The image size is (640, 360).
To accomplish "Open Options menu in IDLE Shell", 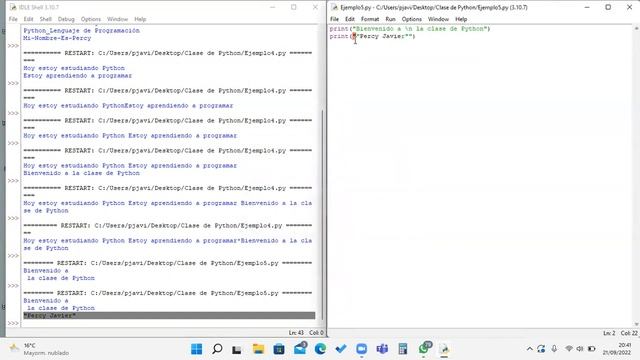I will 91,19.
